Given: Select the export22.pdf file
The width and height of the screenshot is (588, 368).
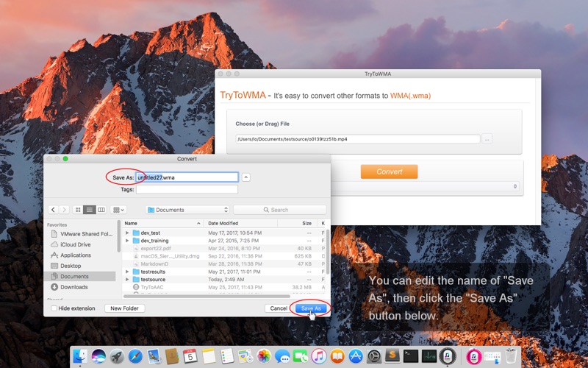Looking at the screenshot, I should click(x=224, y=248).
